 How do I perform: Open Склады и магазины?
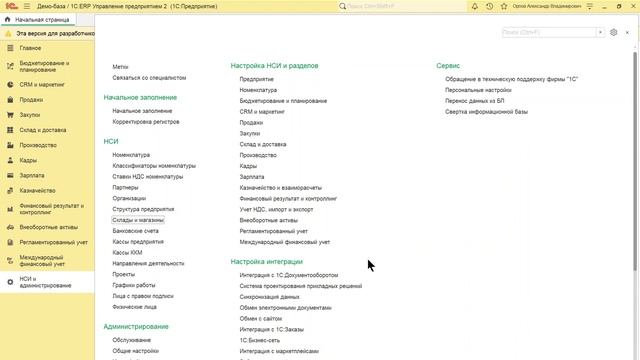pos(138,220)
